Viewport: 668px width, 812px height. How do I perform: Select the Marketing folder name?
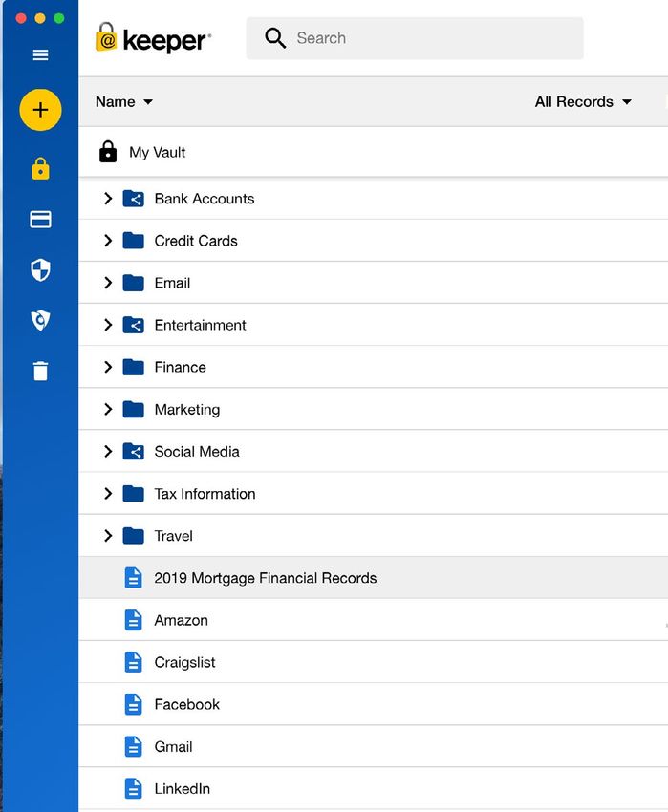coord(187,410)
